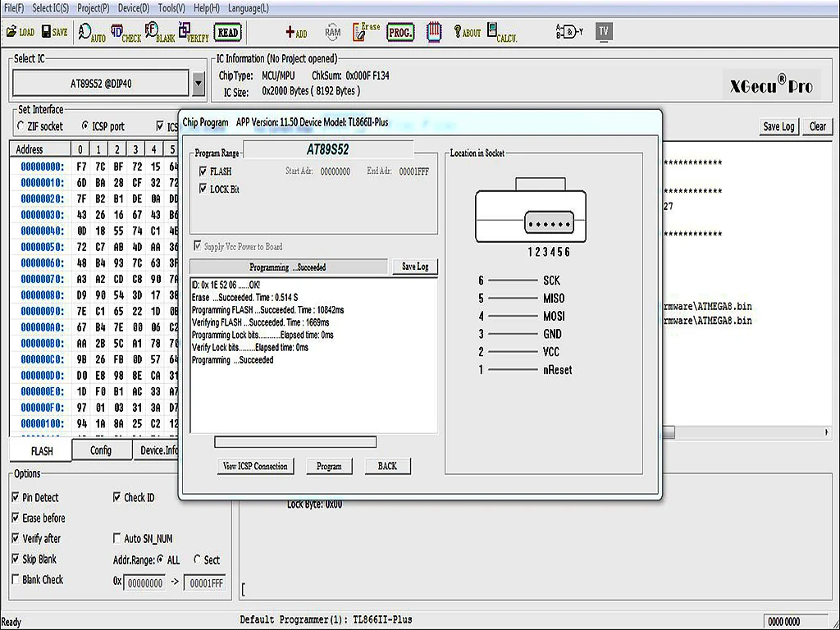
Task: Click Save Log in Chip Program dialog
Action: [414, 267]
